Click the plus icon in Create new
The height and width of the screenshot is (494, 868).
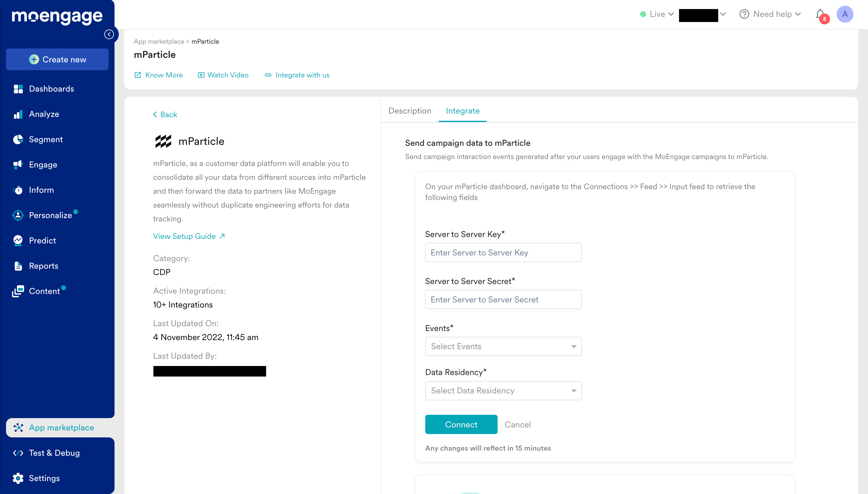point(34,59)
